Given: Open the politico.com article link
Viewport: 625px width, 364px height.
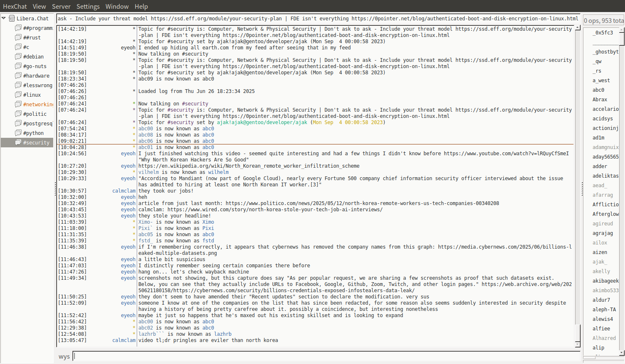Looking at the screenshot, I should (362, 203).
